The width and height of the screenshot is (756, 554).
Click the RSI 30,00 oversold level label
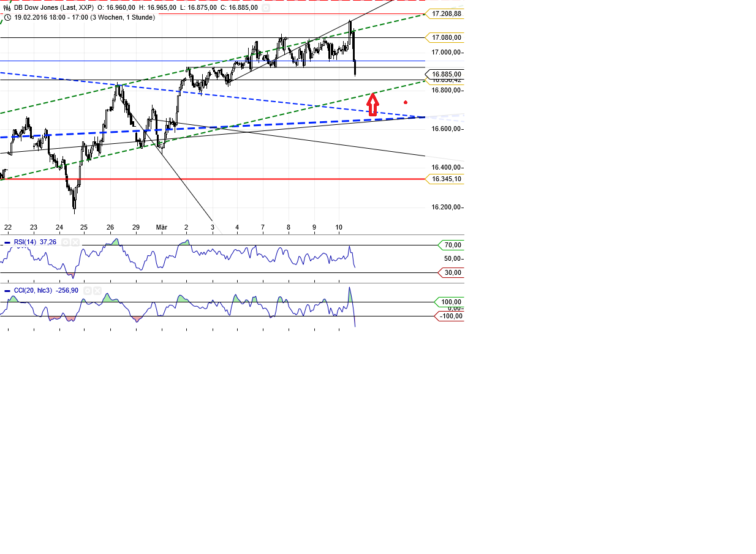point(452,272)
